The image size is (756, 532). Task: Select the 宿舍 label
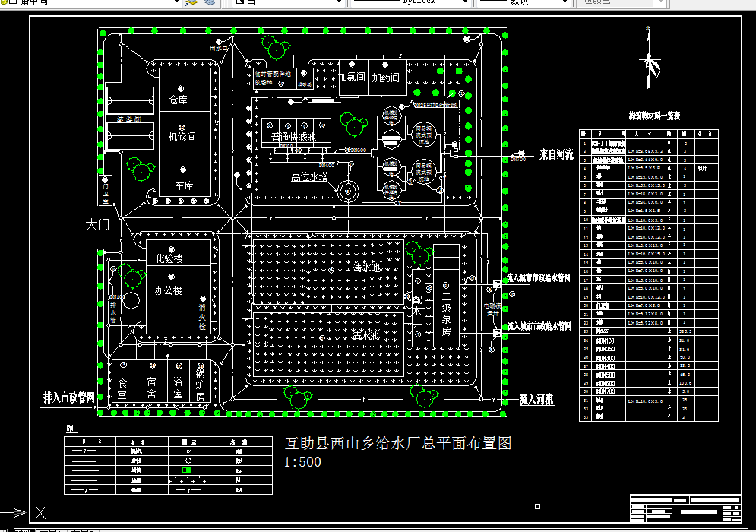click(151, 388)
